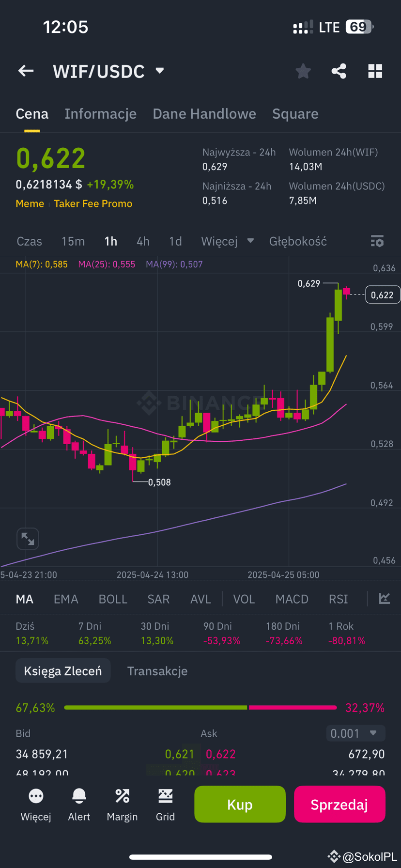Tap the Alert bell icon
The image size is (401, 868).
(x=79, y=796)
